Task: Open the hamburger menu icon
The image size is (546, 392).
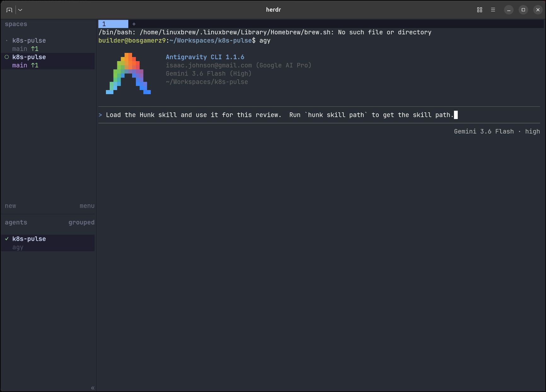Action: [x=493, y=10]
